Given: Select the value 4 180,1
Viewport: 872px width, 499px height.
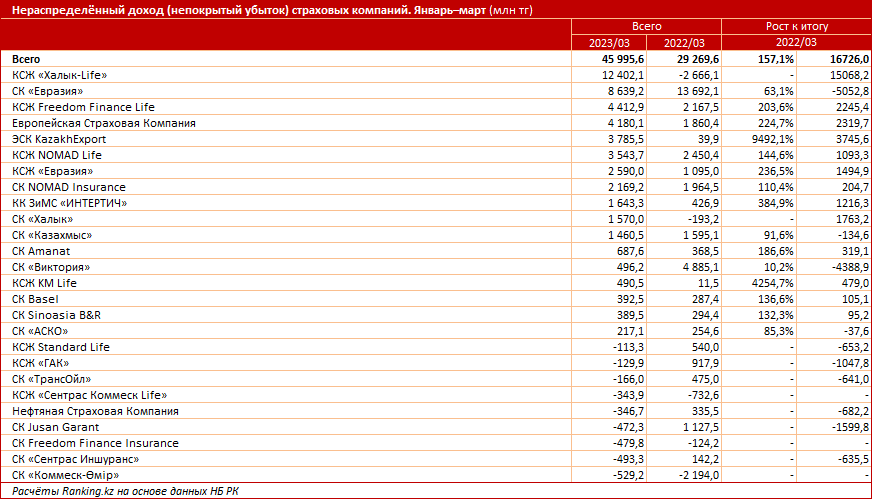Looking at the screenshot, I should point(626,123).
